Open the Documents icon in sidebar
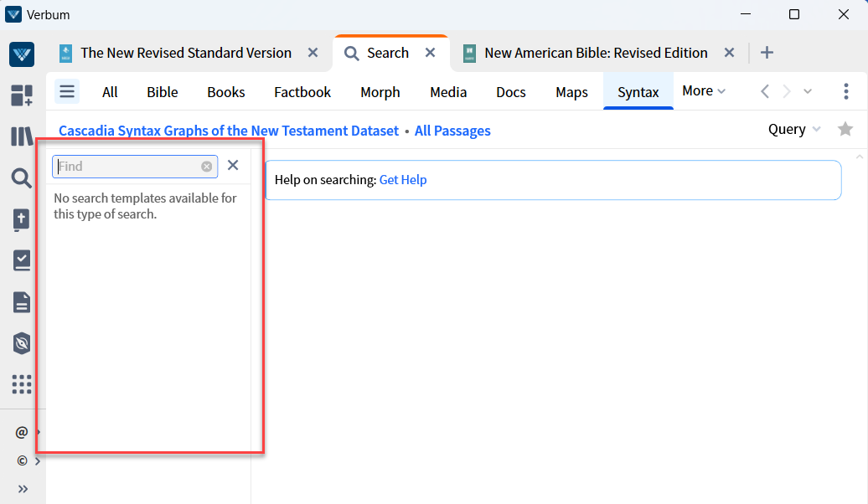 click(x=22, y=302)
